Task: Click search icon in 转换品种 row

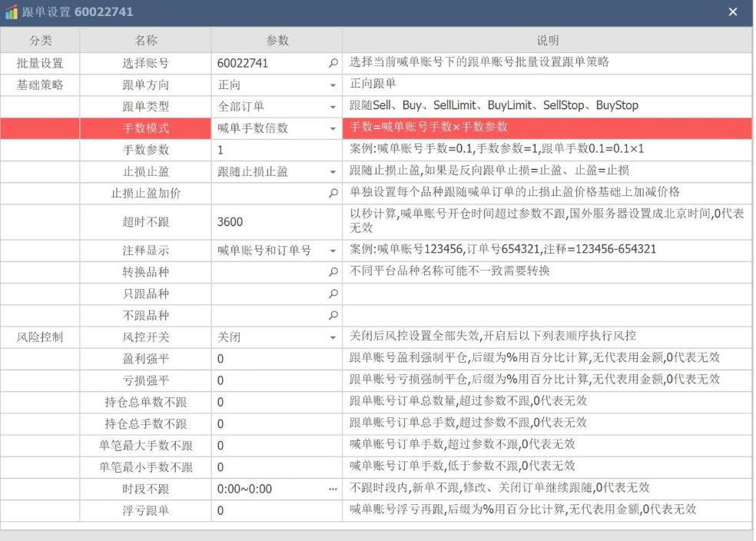Action: tap(333, 272)
